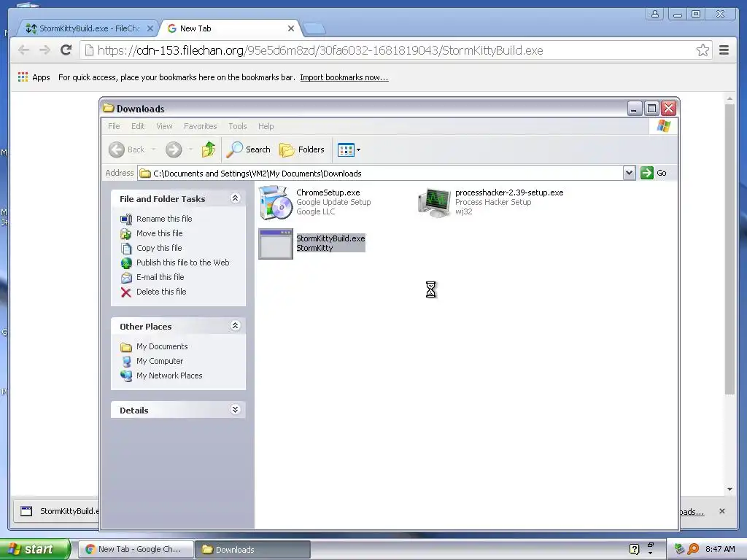This screenshot has width=747, height=560.
Task: Open Forward history dropdown arrow
Action: (x=190, y=149)
